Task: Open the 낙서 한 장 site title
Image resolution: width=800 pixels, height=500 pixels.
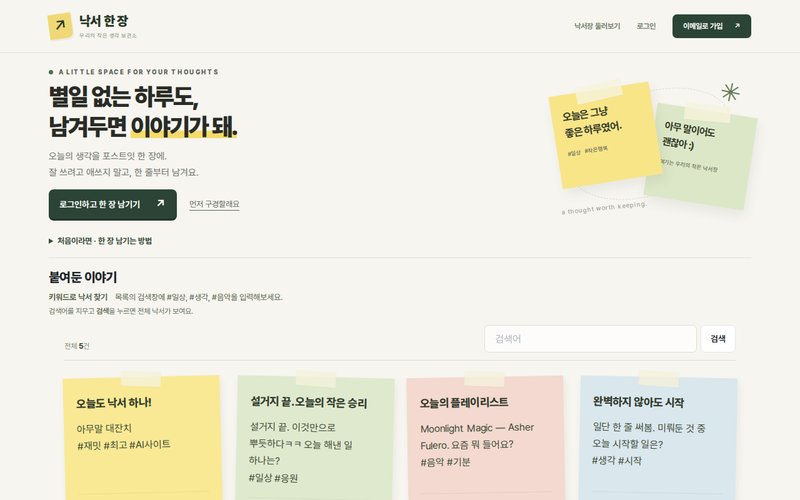Action: (x=104, y=21)
